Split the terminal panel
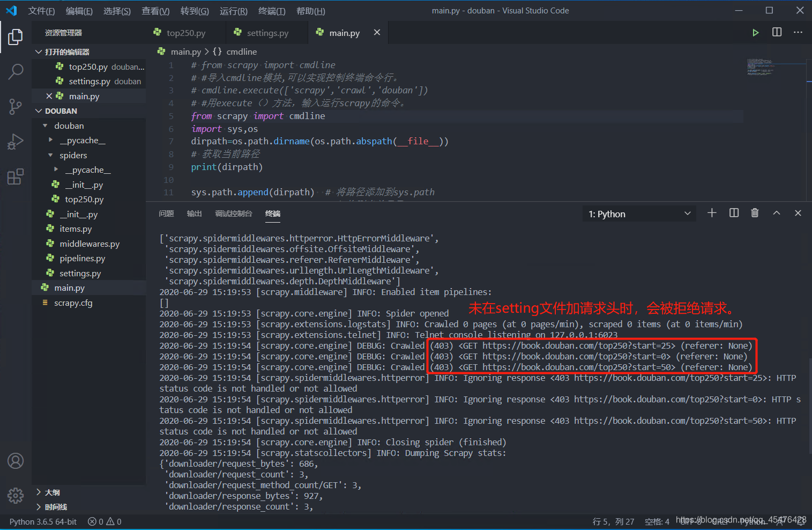This screenshot has height=530, width=812. [x=734, y=213]
